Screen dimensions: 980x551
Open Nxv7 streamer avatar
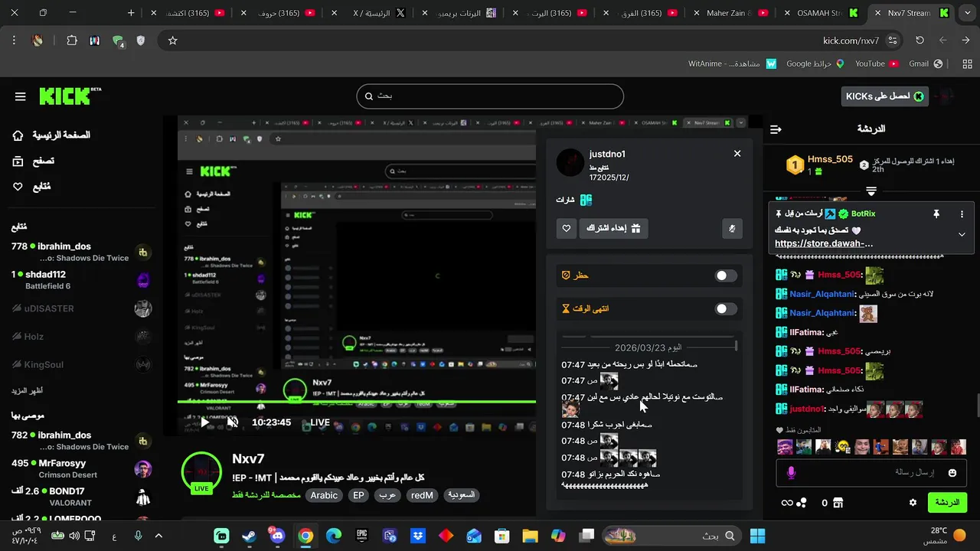click(x=201, y=473)
